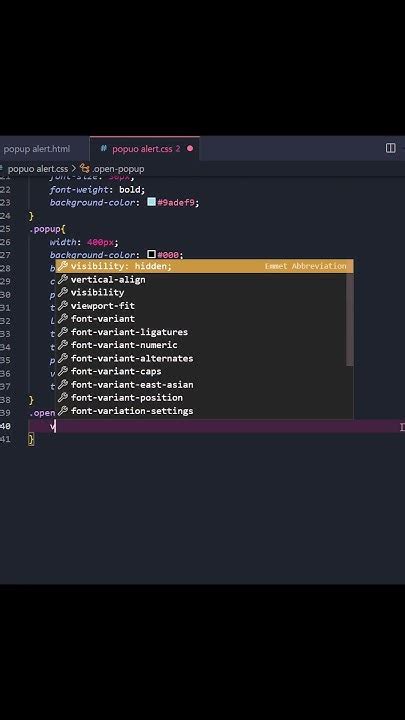Image resolution: width=405 pixels, height=720 pixels.
Task: Select the popuo alert.css tab
Action: coord(144,149)
